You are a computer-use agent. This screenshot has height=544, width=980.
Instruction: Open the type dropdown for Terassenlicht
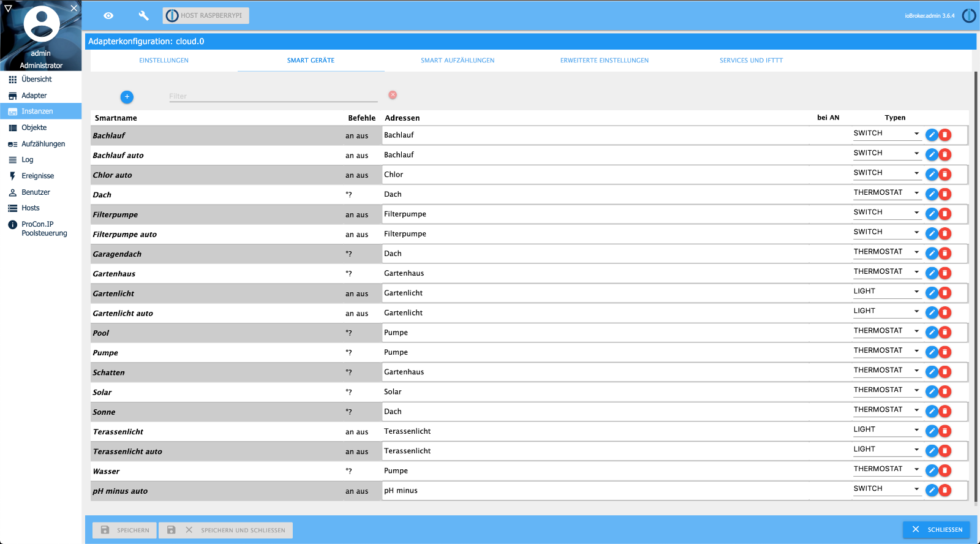(x=887, y=430)
